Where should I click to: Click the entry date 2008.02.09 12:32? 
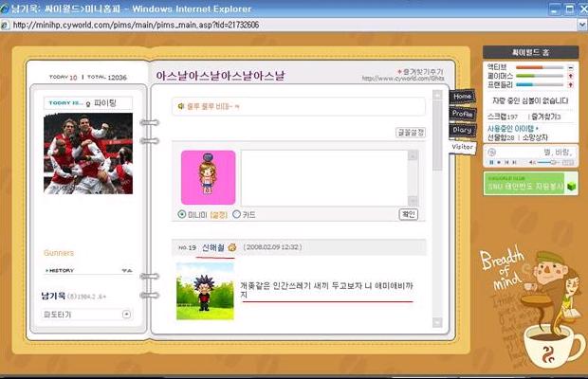click(x=272, y=247)
